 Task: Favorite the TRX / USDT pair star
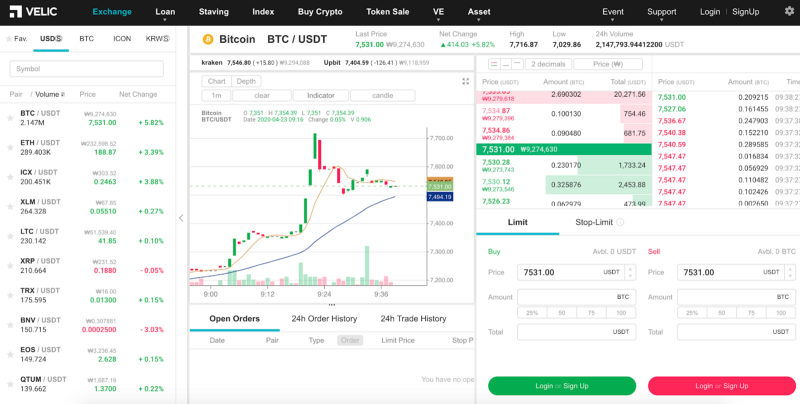click(x=10, y=295)
